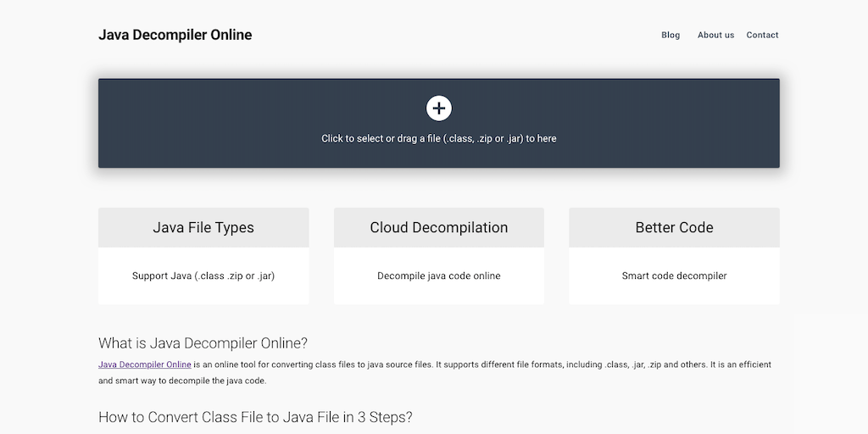
Task: Click the Java Decompiler Online site title
Action: pos(175,35)
